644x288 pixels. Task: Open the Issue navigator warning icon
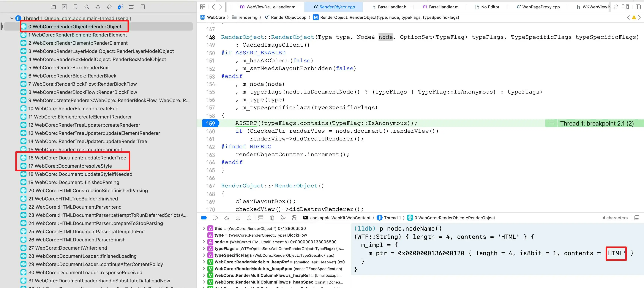[98, 7]
